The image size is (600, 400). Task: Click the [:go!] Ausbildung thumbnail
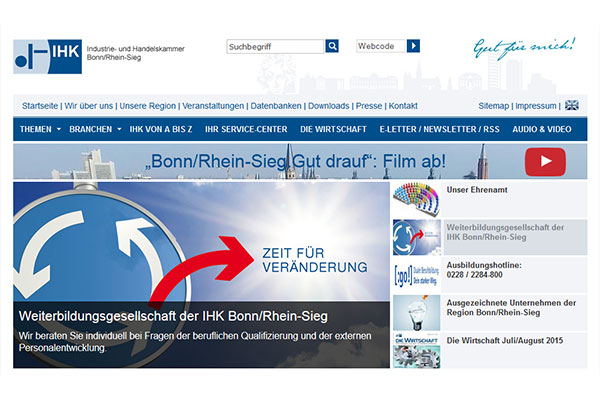tap(417, 275)
